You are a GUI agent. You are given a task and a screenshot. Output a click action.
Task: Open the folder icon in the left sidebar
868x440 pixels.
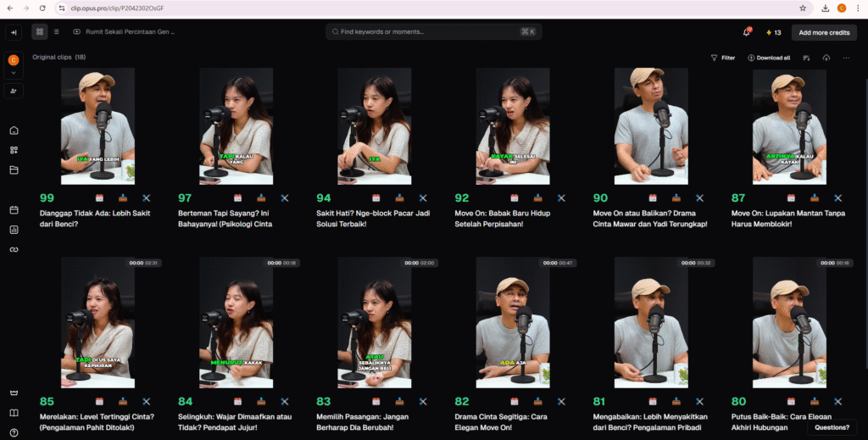(14, 170)
